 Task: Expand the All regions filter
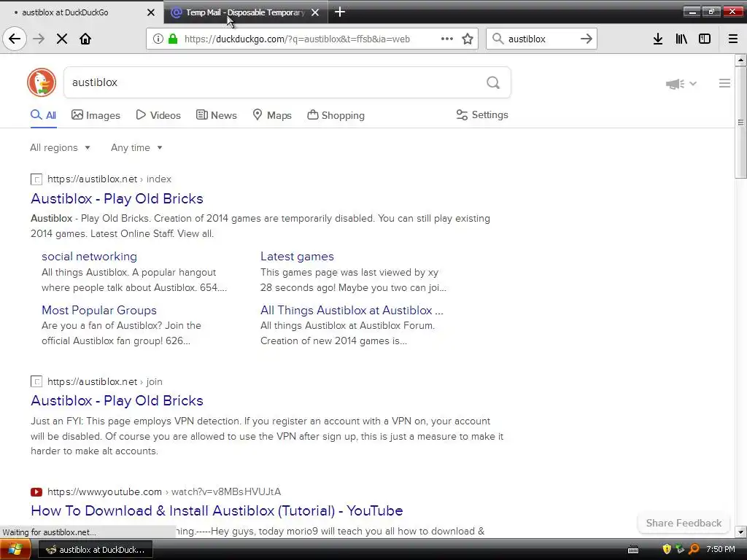[x=60, y=147]
